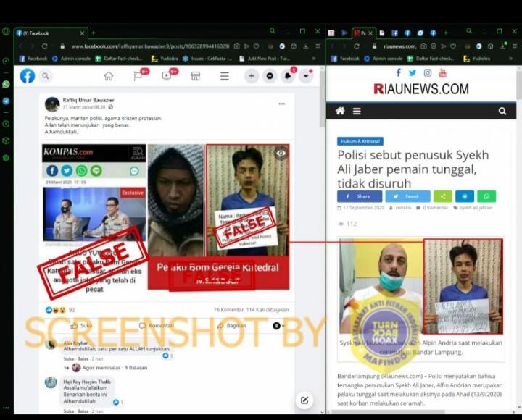Expand more bookmarks chevron in right window
The image size is (522, 420).
click(510, 59)
